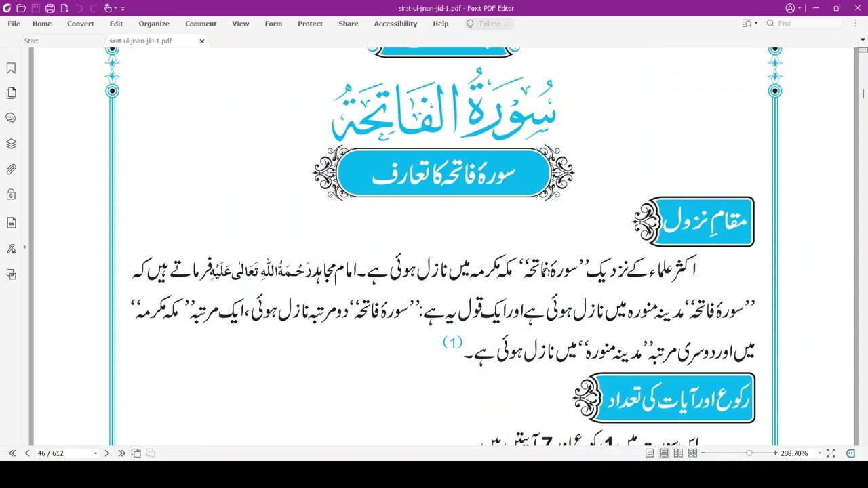Go to the first page
Image resolution: width=868 pixels, height=488 pixels.
pyautogui.click(x=12, y=453)
